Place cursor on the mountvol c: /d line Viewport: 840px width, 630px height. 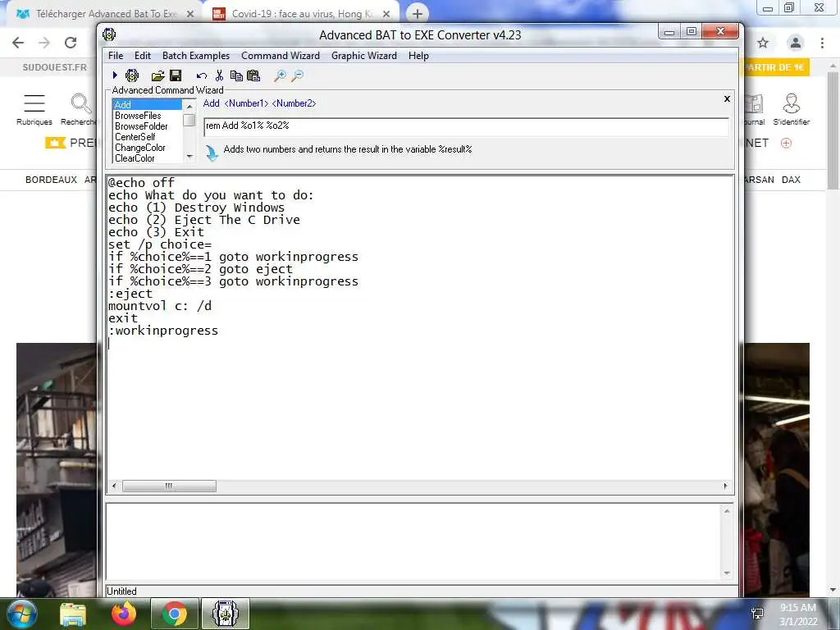160,306
